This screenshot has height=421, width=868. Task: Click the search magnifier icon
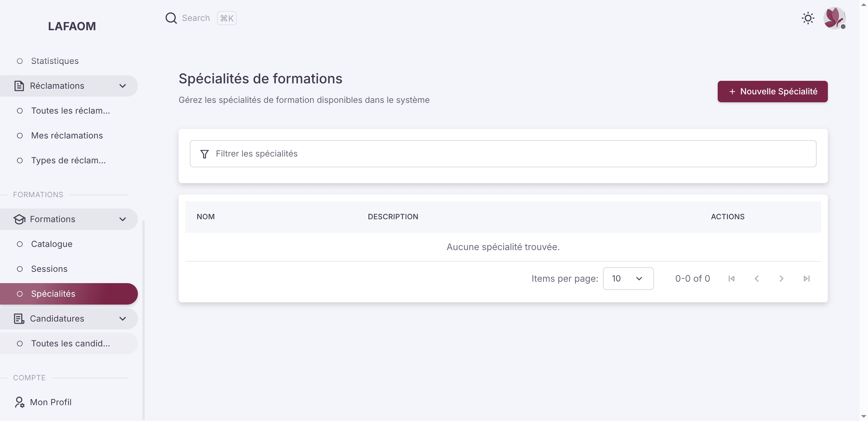[x=171, y=18]
